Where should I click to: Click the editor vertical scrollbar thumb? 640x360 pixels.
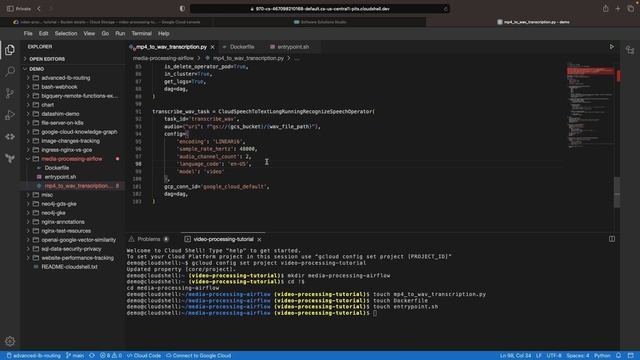click(x=617, y=192)
